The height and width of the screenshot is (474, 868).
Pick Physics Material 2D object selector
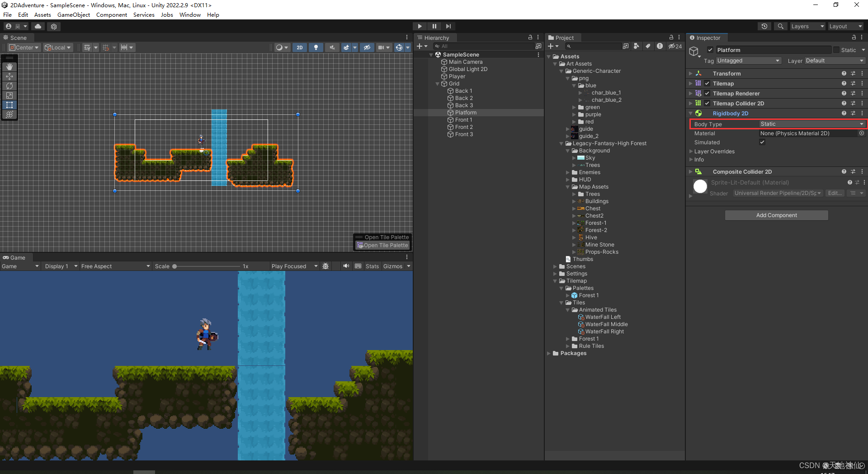tap(862, 133)
